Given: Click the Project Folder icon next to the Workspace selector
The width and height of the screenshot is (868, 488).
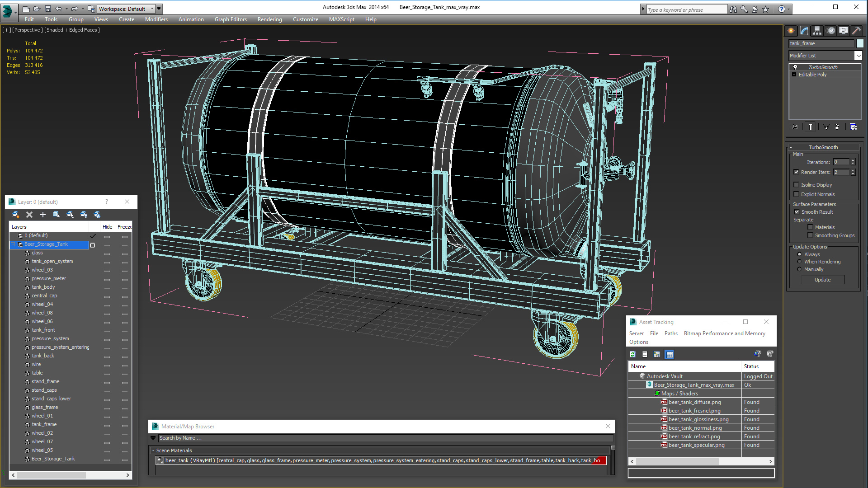Looking at the screenshot, I should pyautogui.click(x=91, y=9).
